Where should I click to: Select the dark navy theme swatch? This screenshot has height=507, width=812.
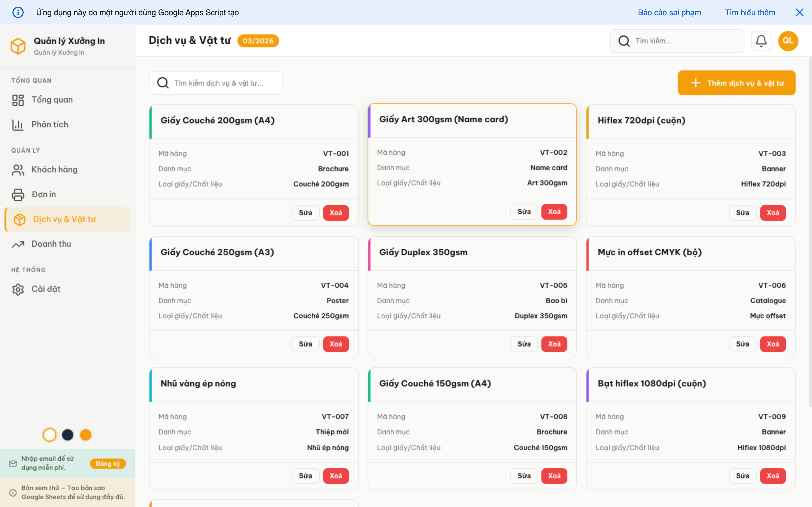[x=68, y=435]
